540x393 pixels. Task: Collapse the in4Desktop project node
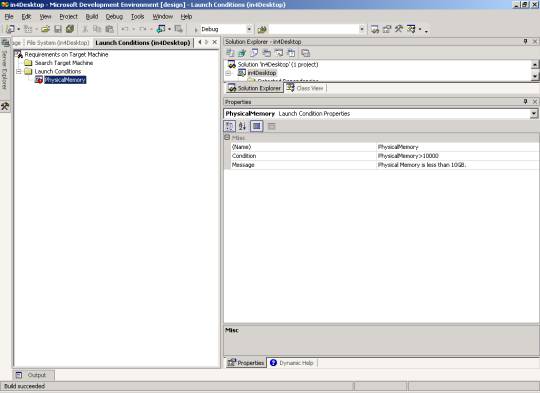(x=228, y=73)
